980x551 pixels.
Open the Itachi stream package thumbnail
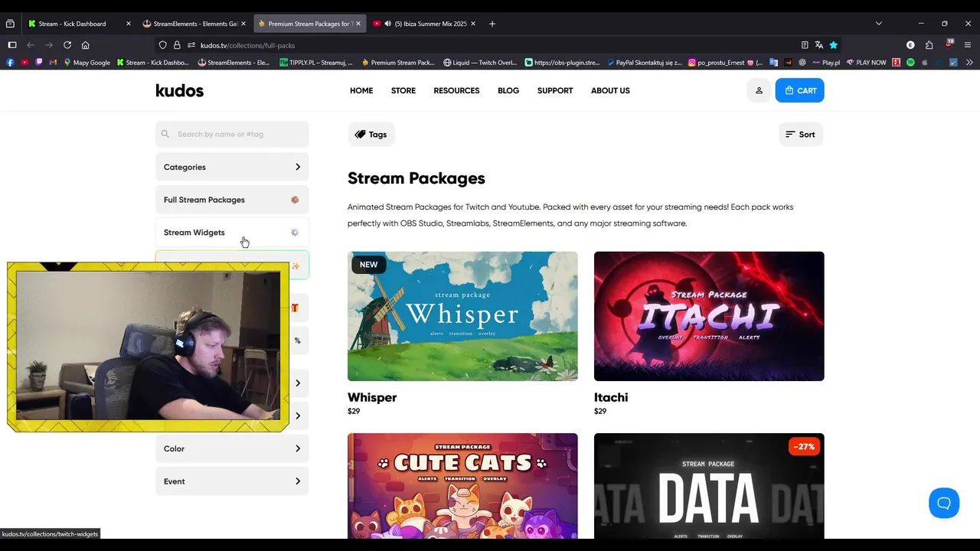[x=709, y=316]
